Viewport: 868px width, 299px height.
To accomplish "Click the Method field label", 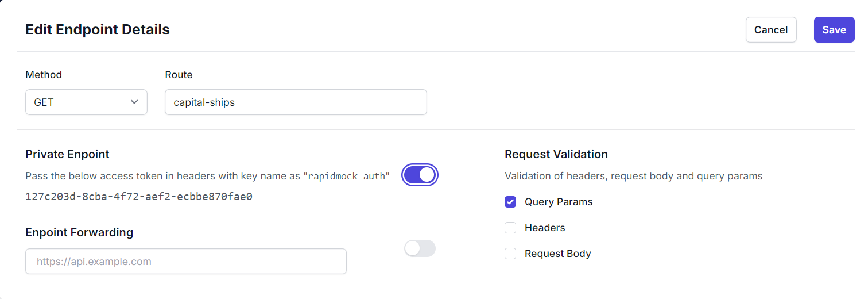I will pyautogui.click(x=44, y=75).
